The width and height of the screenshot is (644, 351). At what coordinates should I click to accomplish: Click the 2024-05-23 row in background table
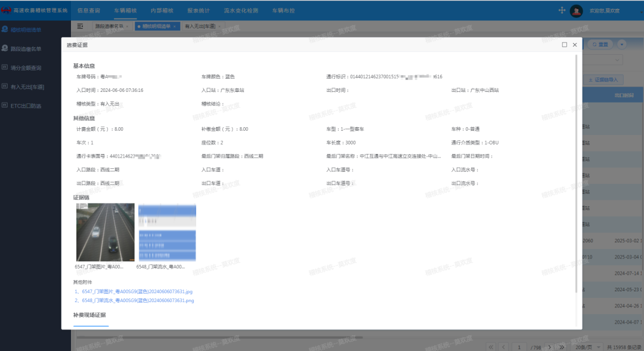tap(627, 290)
